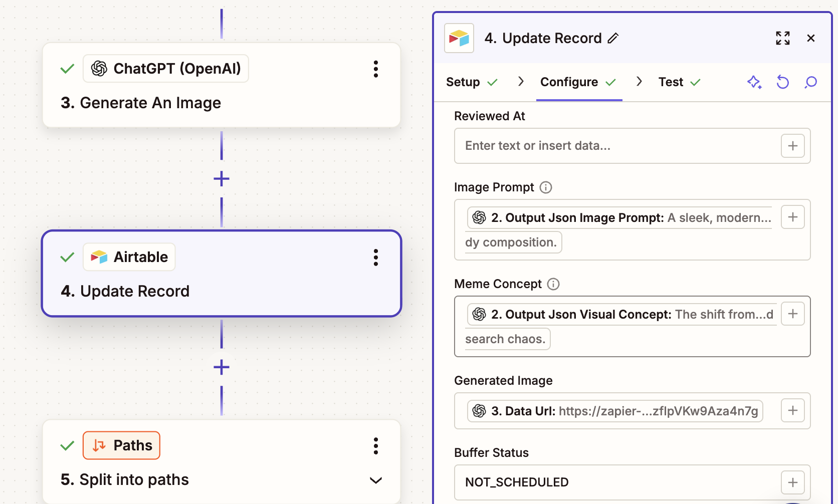838x504 pixels.
Task: Insert data into Generated Image via plus
Action: pos(793,410)
